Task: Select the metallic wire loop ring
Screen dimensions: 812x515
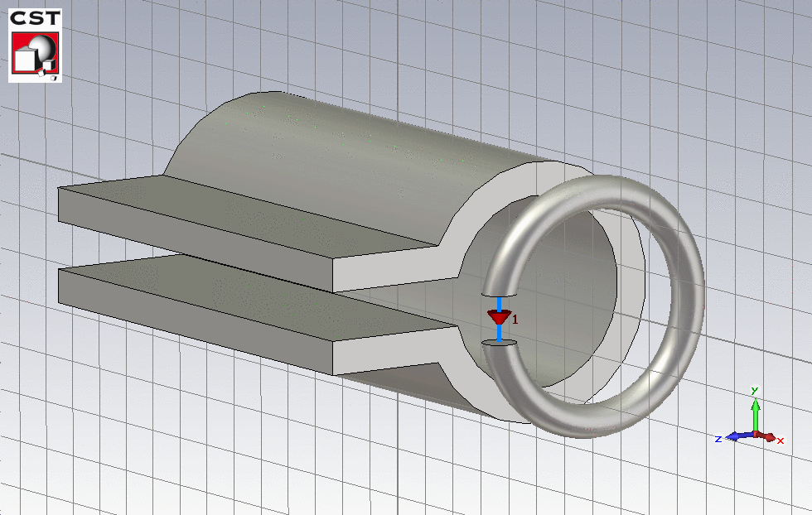Action: pos(686,290)
